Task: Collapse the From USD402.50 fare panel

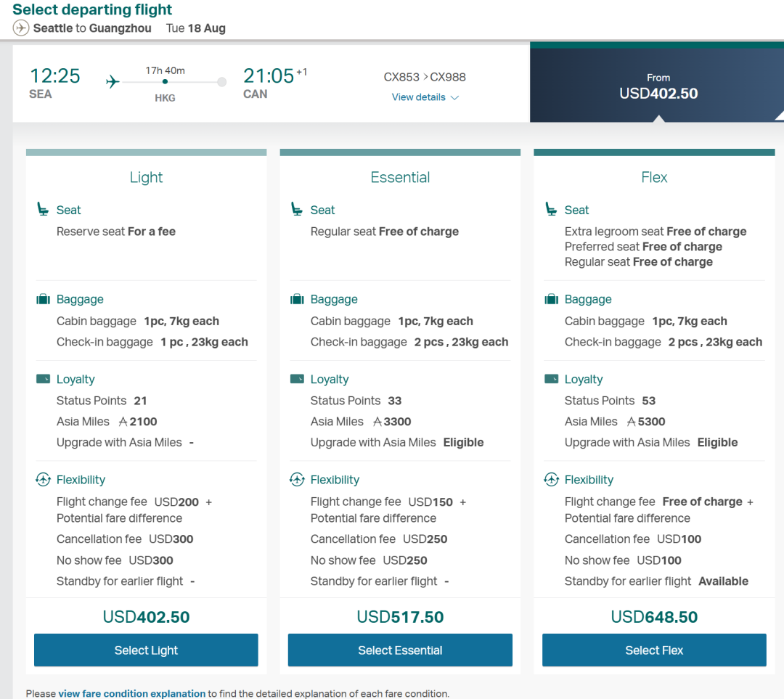Action: [657, 85]
